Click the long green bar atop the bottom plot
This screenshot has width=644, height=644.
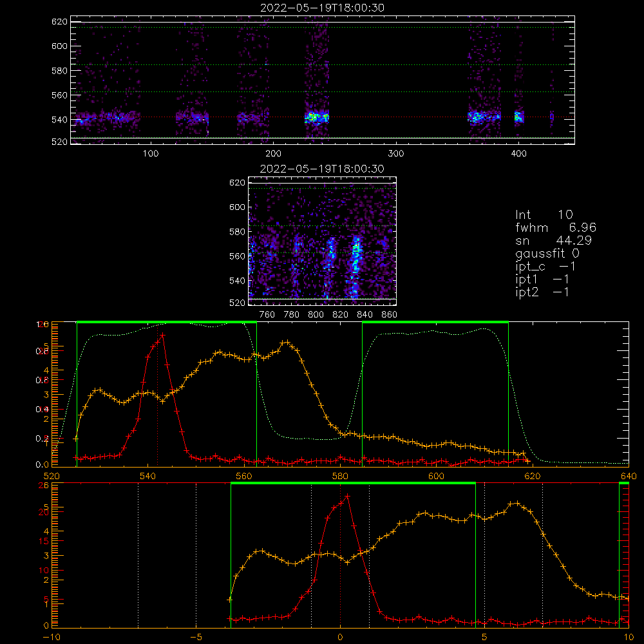tap(353, 483)
